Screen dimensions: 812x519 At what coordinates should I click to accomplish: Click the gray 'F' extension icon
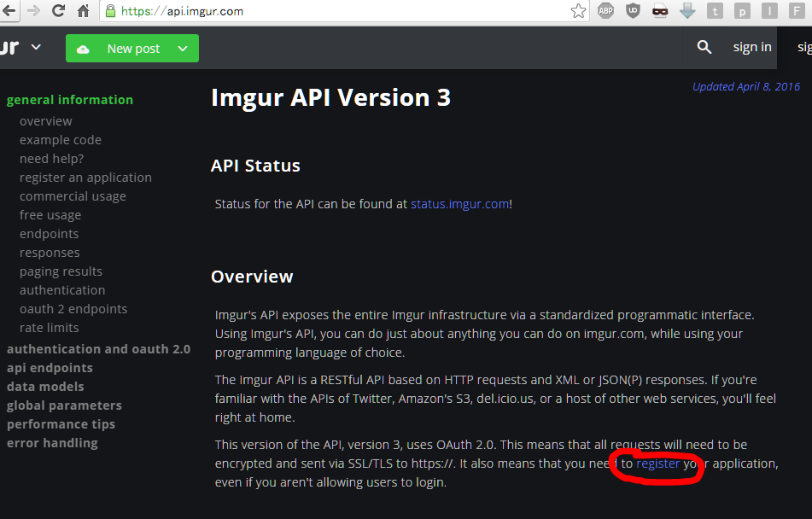[x=797, y=11]
